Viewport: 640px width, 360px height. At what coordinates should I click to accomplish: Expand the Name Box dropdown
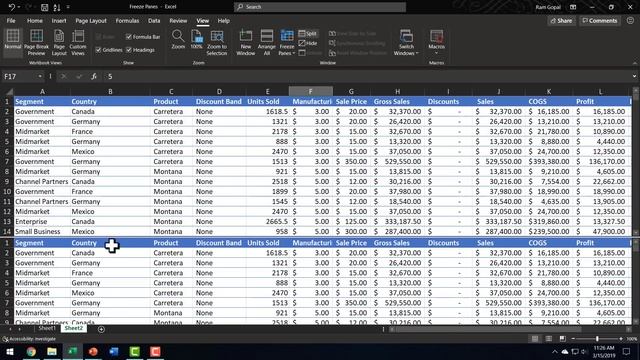click(x=40, y=76)
